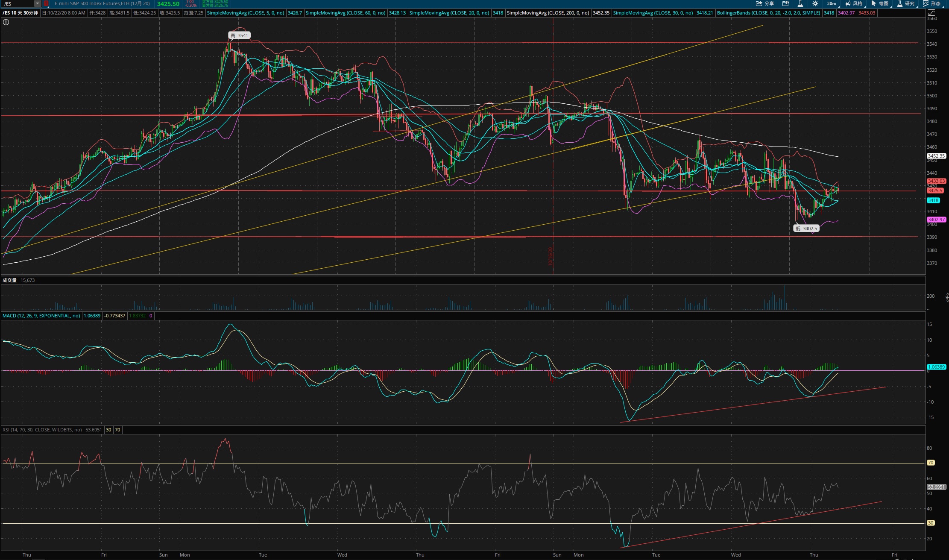The width and height of the screenshot is (949, 560).
Task: Click the E-mini S&P 500 Index Futures description
Action: (102, 3)
